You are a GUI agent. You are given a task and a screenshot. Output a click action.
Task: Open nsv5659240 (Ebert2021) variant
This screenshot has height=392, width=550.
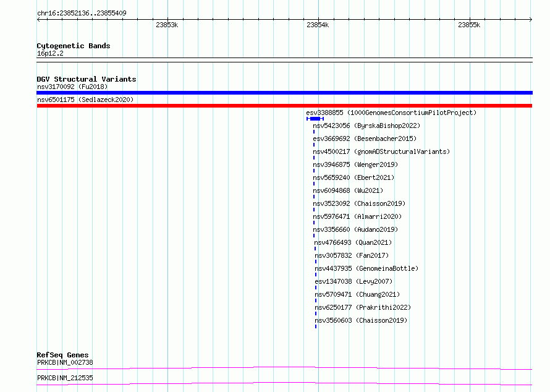(353, 177)
